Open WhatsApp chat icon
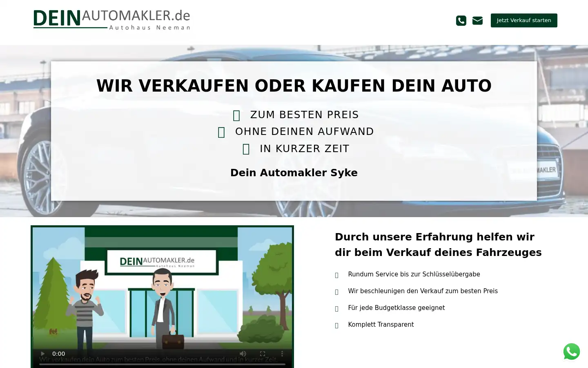588x368 pixels. (571, 352)
